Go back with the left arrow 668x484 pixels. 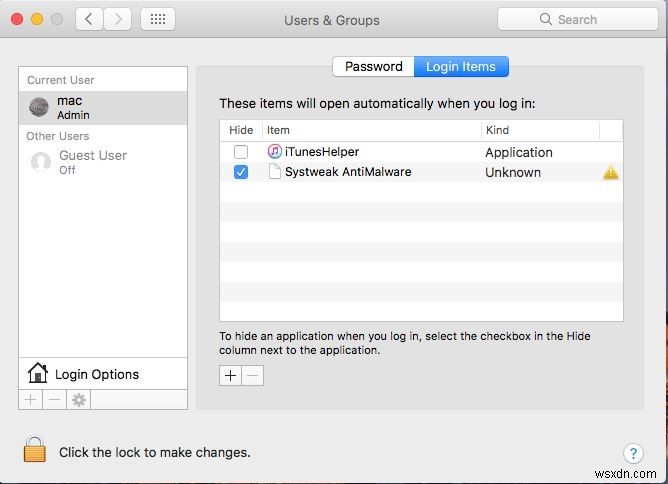click(90, 19)
